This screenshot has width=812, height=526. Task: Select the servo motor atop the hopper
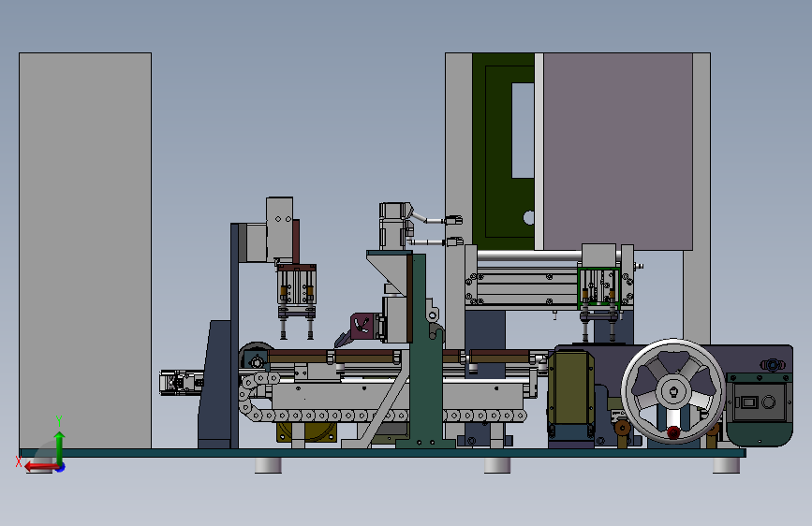click(395, 226)
